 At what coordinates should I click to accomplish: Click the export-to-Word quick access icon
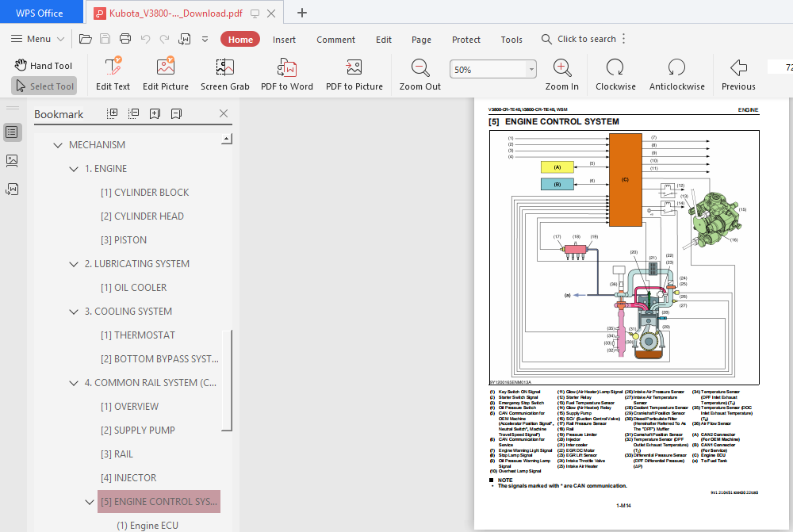[x=185, y=39]
